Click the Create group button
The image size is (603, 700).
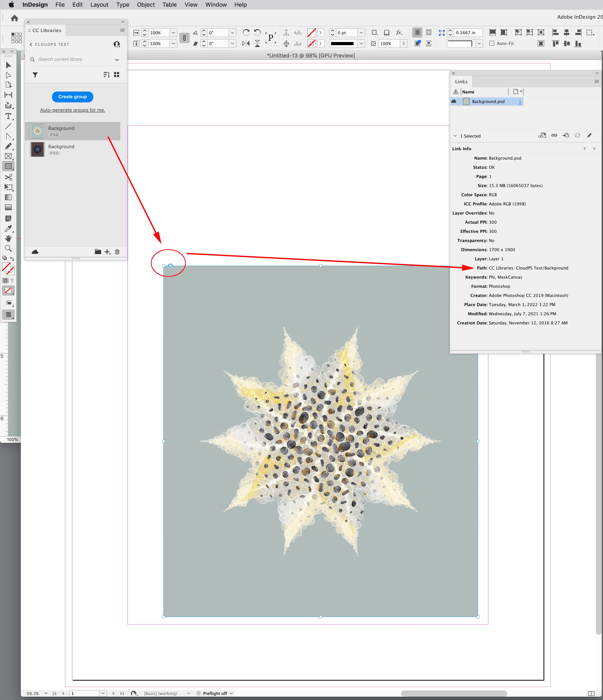click(72, 97)
